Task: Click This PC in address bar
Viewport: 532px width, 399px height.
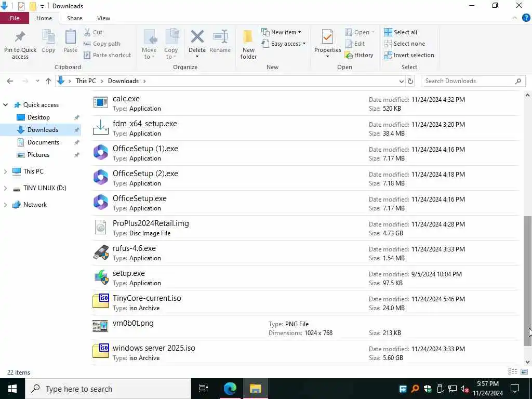Action: (x=86, y=81)
